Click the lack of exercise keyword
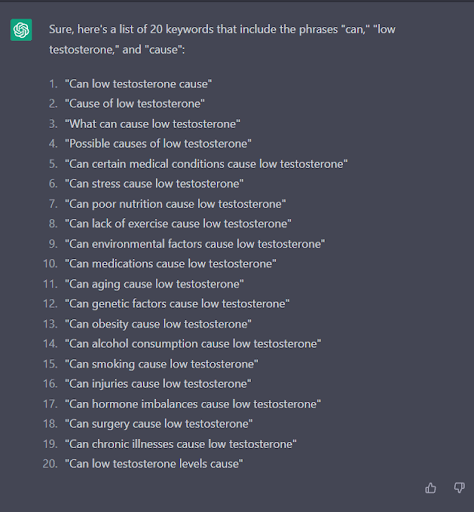The image size is (474, 512). coord(178,224)
